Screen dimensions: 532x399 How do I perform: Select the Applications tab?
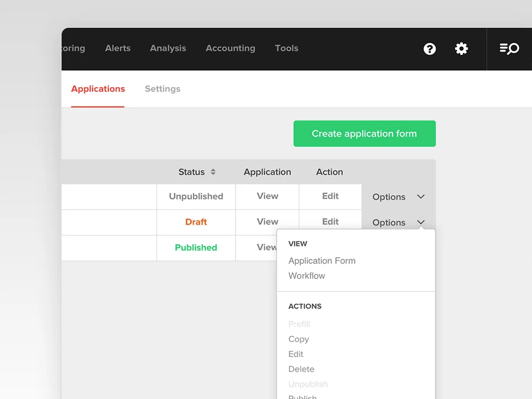coord(98,89)
